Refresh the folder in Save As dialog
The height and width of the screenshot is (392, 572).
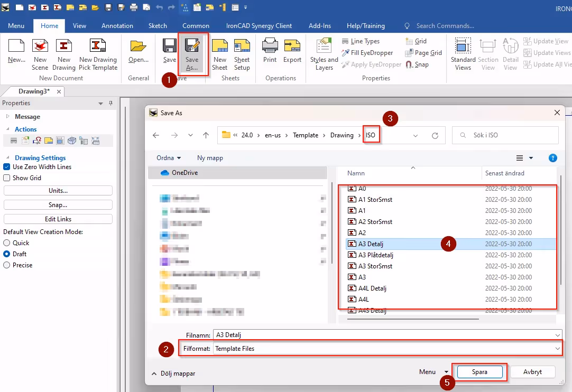click(435, 135)
